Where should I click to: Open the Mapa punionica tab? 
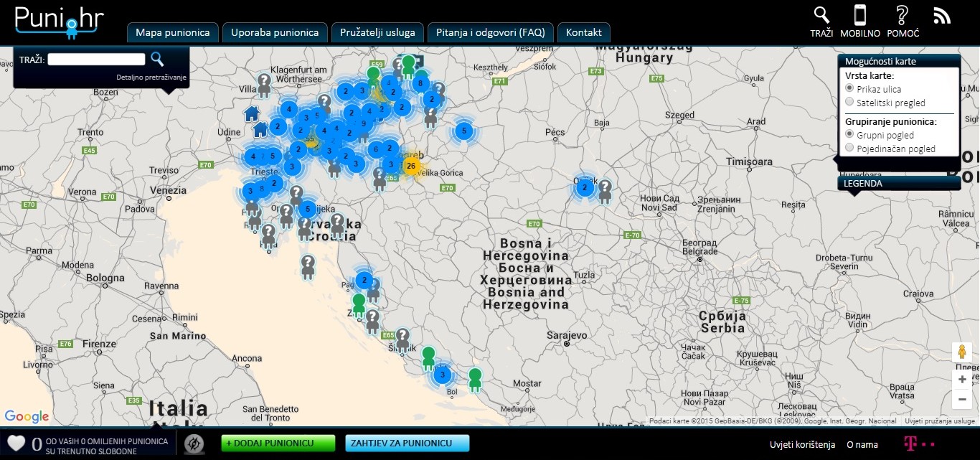(x=173, y=33)
